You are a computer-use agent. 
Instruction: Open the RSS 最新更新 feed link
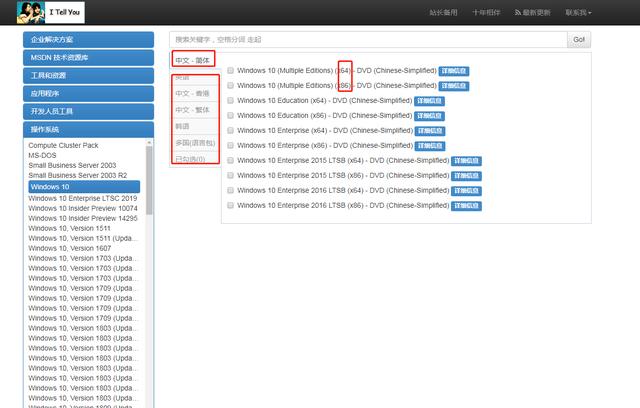[533, 13]
